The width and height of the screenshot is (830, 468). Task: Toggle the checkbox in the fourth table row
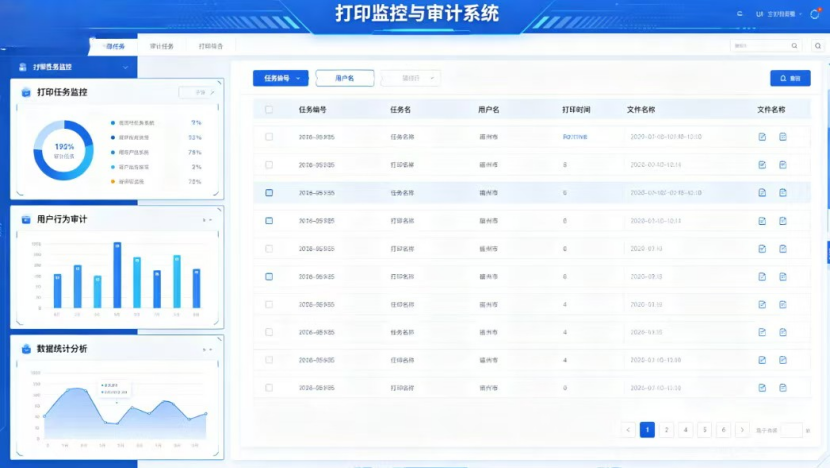[269, 221]
